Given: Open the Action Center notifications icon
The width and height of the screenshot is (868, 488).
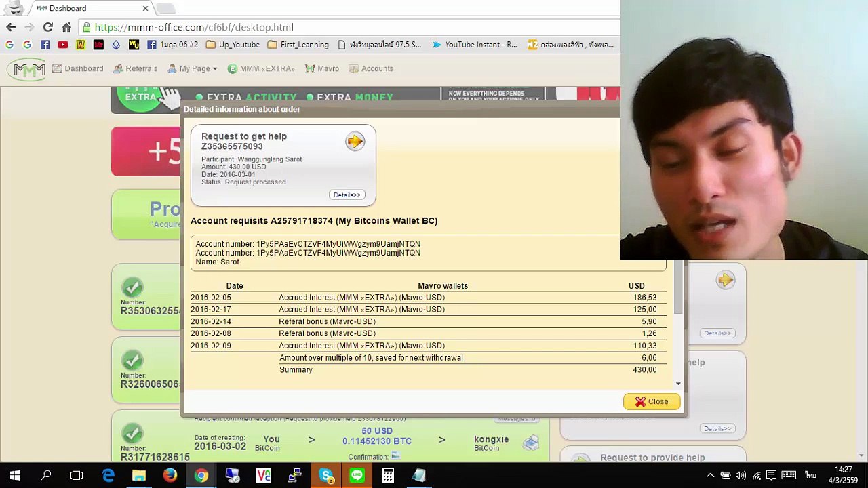Looking at the screenshot, I should (x=771, y=476).
